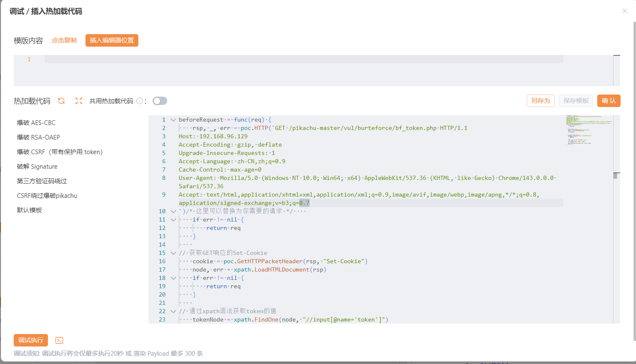Close the 调试 / 插入热加载代码 dialog

[624, 11]
